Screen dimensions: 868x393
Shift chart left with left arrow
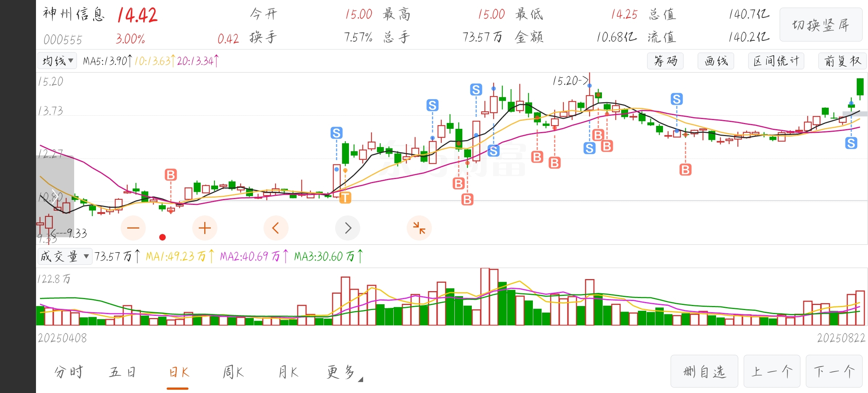[x=276, y=228]
